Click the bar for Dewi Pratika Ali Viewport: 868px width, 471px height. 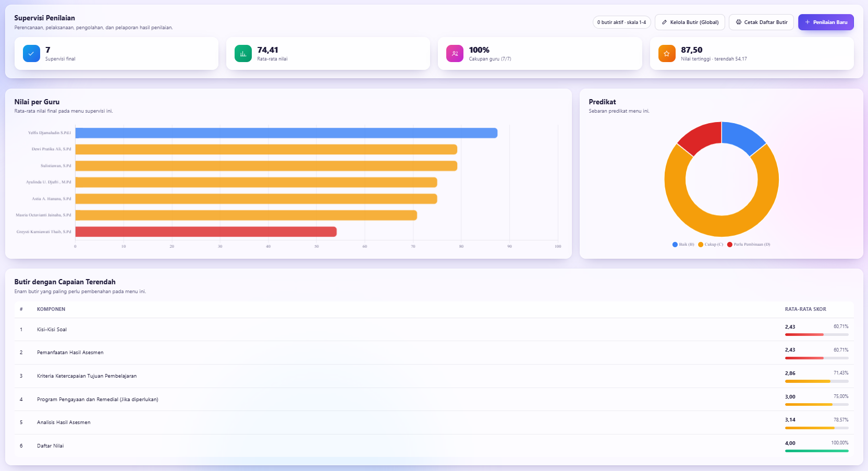point(266,150)
